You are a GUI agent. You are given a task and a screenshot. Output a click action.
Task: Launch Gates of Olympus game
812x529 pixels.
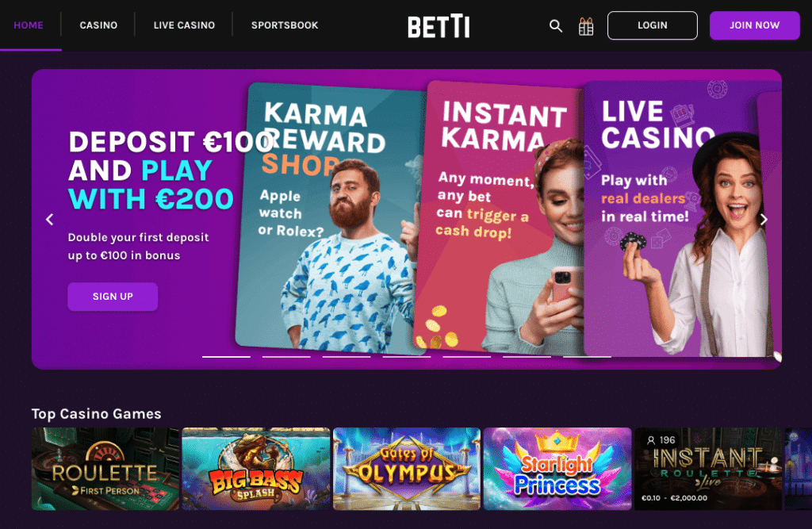[x=407, y=469]
